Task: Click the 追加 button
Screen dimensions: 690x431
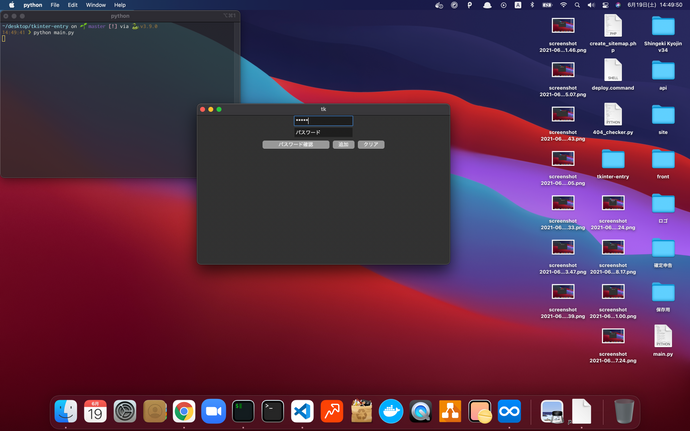Action: click(x=343, y=144)
